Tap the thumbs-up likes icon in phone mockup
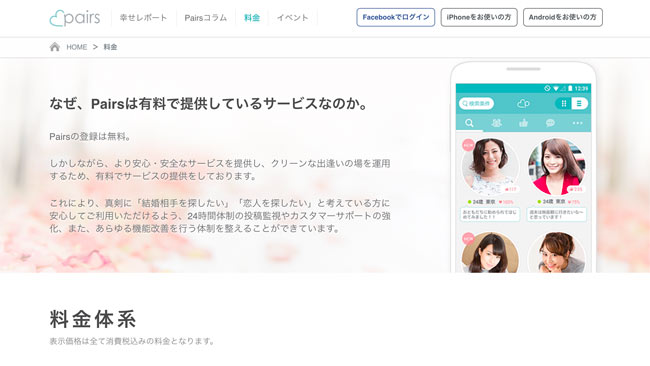 tap(523, 123)
